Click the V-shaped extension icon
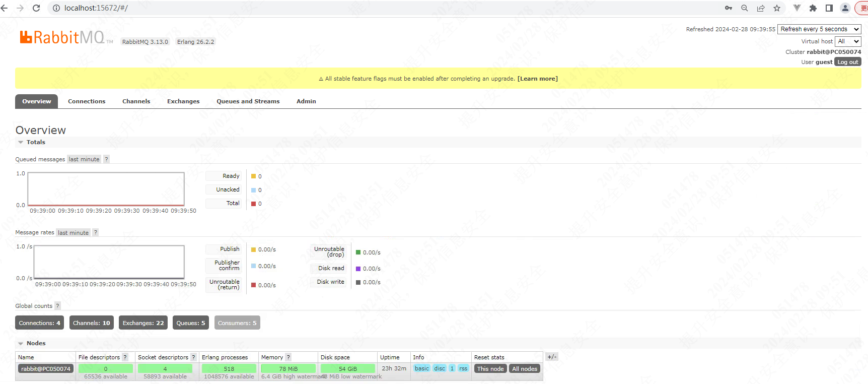 [x=797, y=8]
